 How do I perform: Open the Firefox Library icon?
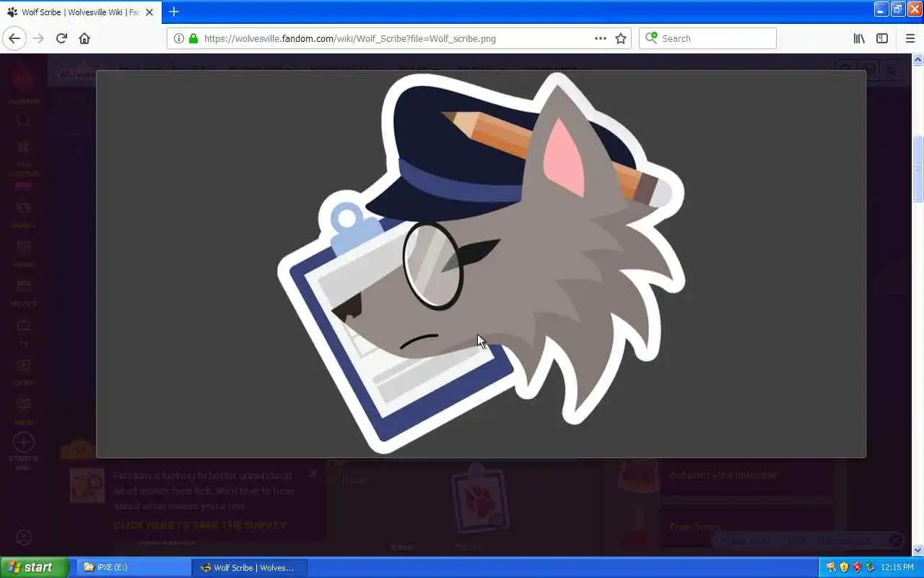click(x=859, y=38)
